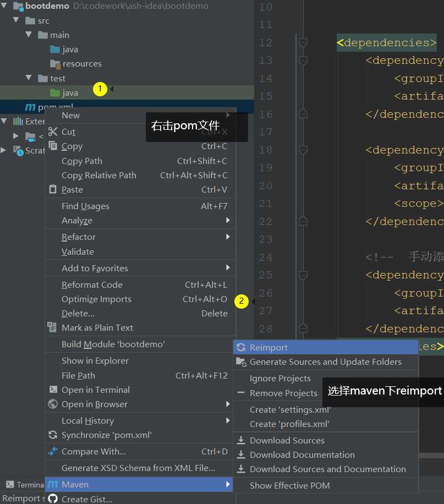Open the Analyze submenu
The height and width of the screenshot is (504, 444).
(140, 220)
